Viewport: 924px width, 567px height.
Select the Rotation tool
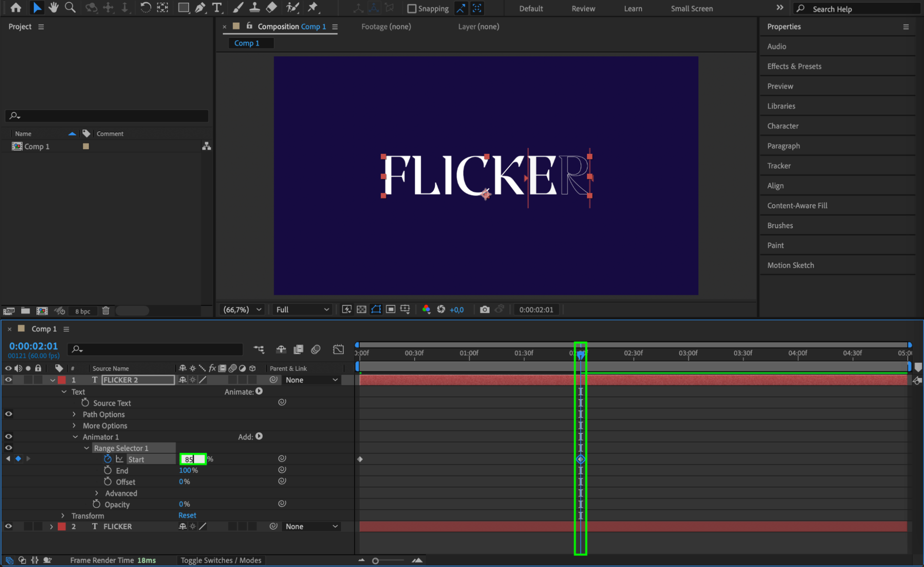pos(145,7)
